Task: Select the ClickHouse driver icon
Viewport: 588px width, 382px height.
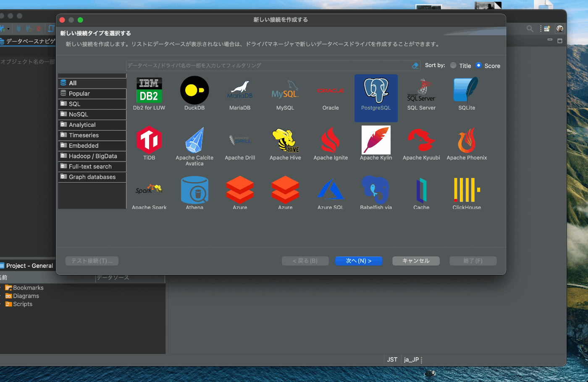Action: point(467,190)
